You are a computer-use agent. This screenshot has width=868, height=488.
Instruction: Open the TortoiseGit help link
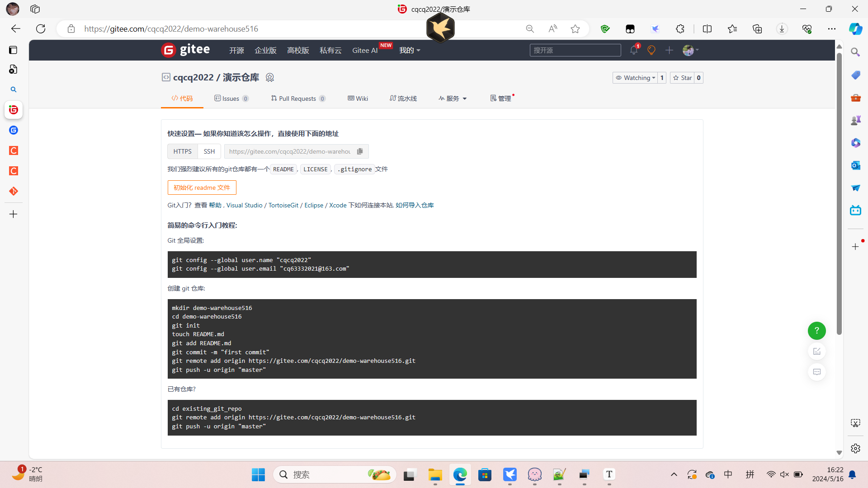click(x=283, y=205)
